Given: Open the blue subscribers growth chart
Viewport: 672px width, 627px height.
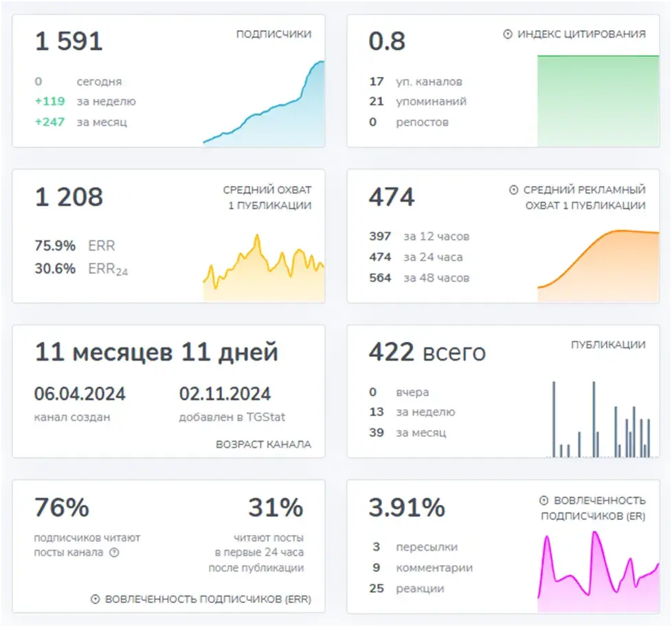Looking at the screenshot, I should click(x=264, y=104).
